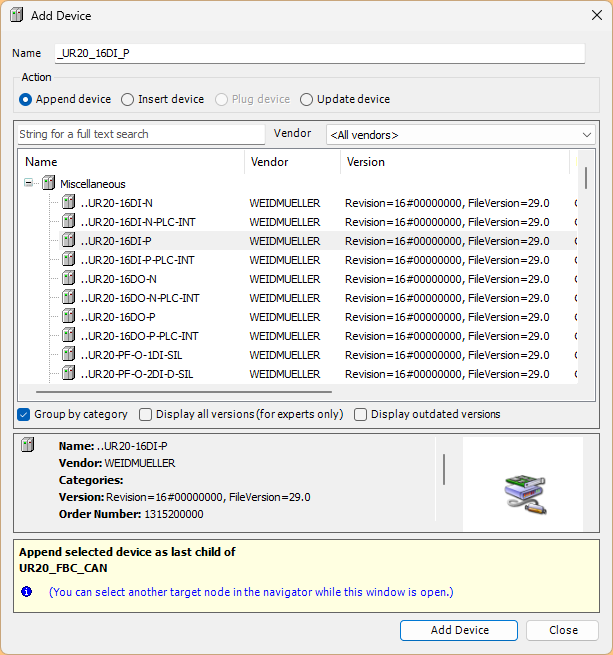This screenshot has height=655, width=613.
Task: Click the device icon beside ..UR20-16DO-N
Action: coord(69,278)
